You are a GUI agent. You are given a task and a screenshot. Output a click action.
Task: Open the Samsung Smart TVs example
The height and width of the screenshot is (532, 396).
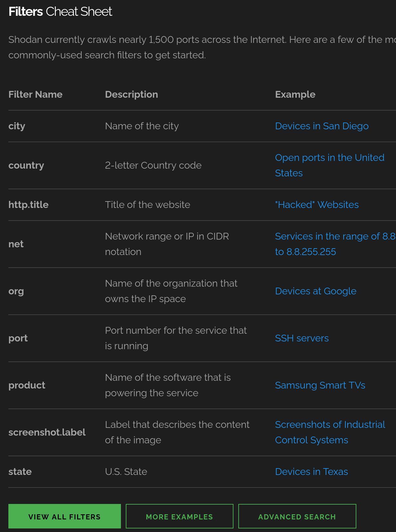pos(320,385)
